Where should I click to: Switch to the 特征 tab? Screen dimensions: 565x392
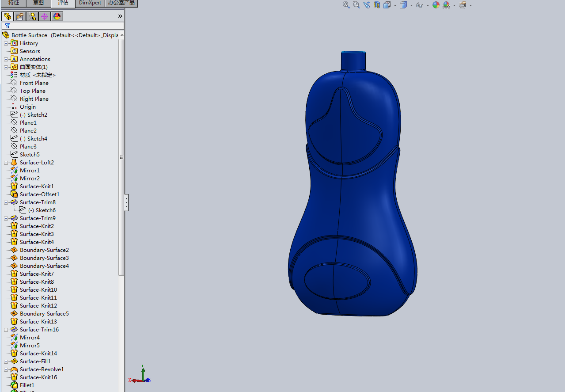pyautogui.click(x=14, y=3)
